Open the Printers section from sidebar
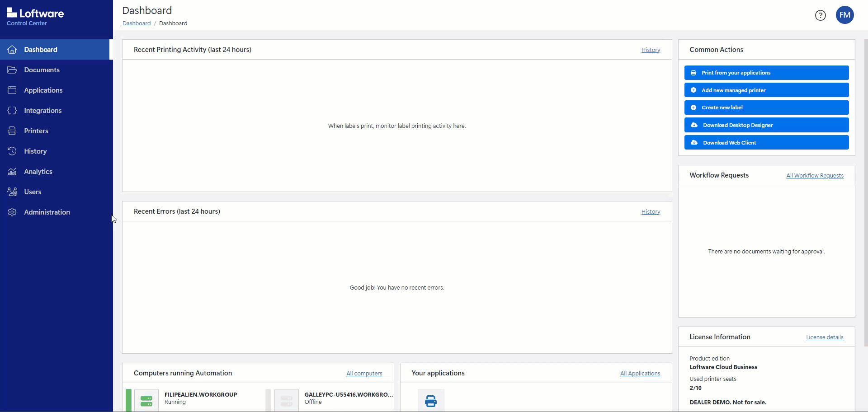This screenshot has height=412, width=868. click(x=36, y=131)
